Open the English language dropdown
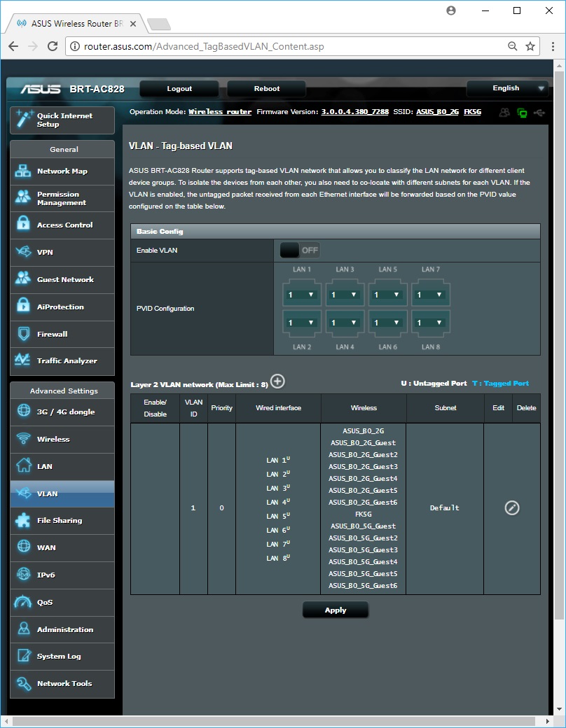Image resolution: width=566 pixels, height=728 pixels. coord(508,89)
